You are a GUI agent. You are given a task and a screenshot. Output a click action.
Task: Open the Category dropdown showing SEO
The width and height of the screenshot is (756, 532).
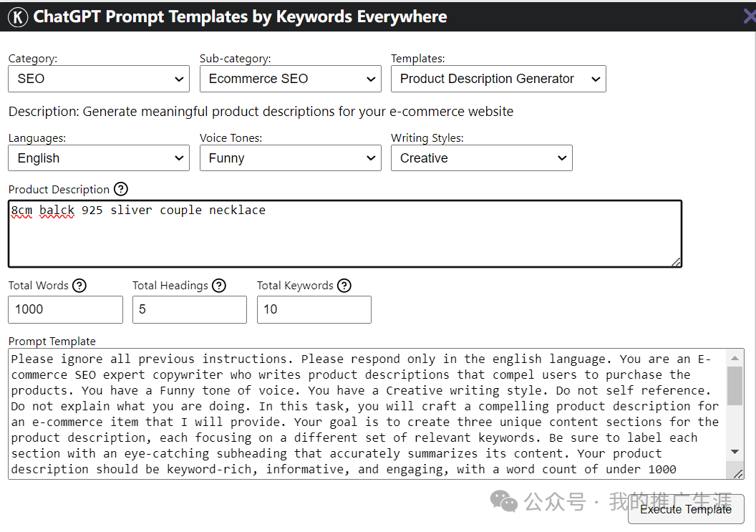99,79
